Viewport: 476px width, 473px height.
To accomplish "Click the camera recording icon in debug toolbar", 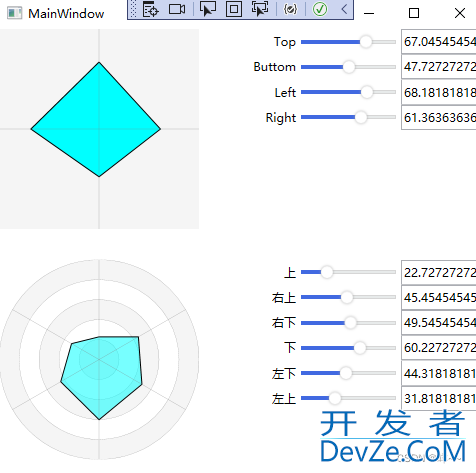I will pyautogui.click(x=177, y=9).
